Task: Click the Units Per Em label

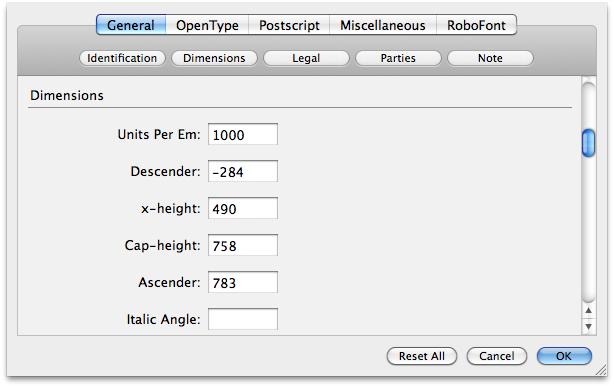Action: pyautogui.click(x=159, y=134)
